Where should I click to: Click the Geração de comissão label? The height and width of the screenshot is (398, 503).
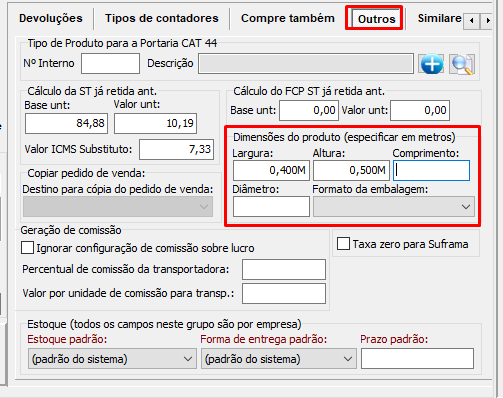[71, 230]
